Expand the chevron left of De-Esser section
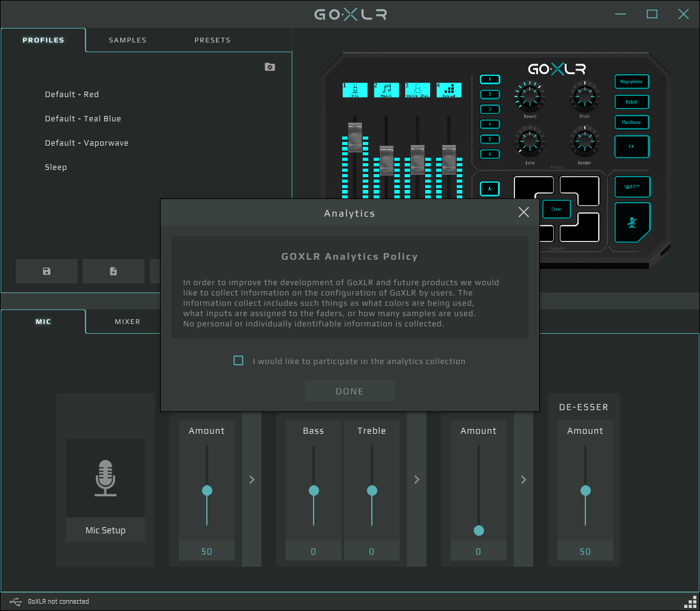Viewport: 700px width, 611px height. pyautogui.click(x=523, y=480)
